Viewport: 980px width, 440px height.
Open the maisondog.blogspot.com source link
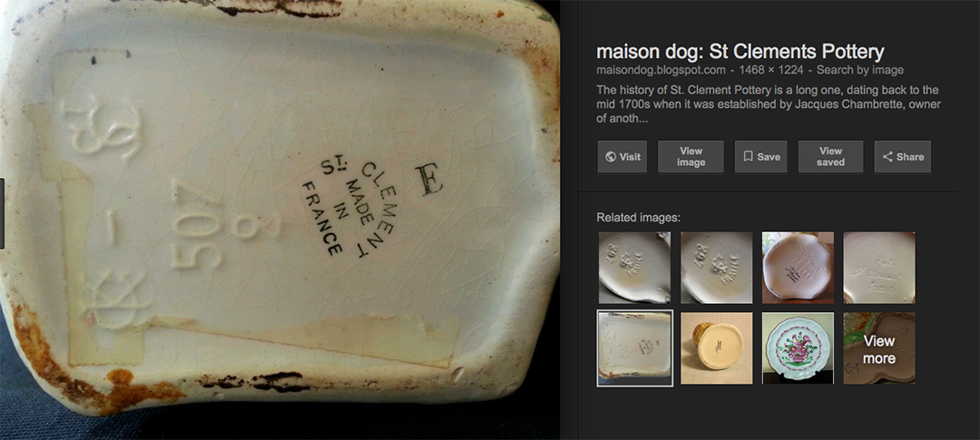[661, 70]
